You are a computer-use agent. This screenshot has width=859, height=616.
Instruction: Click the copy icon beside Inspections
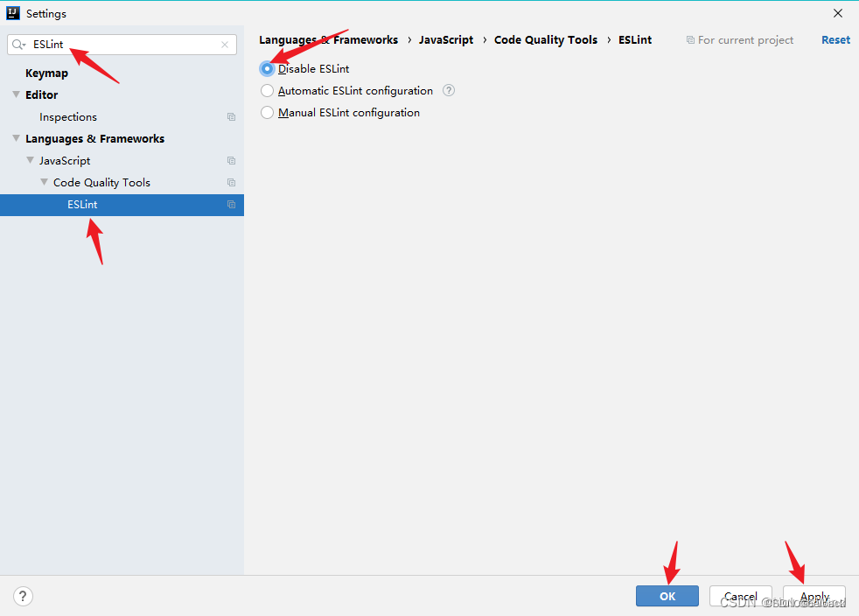tap(231, 116)
